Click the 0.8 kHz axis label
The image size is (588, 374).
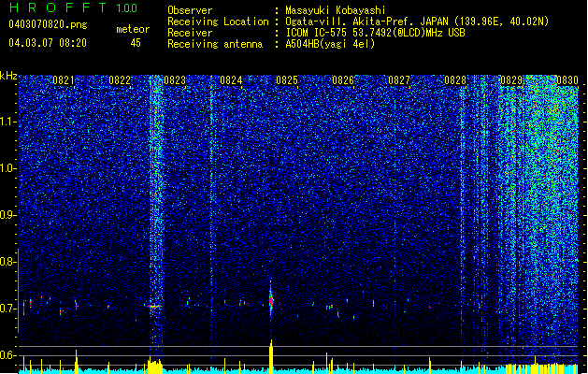tap(7, 262)
